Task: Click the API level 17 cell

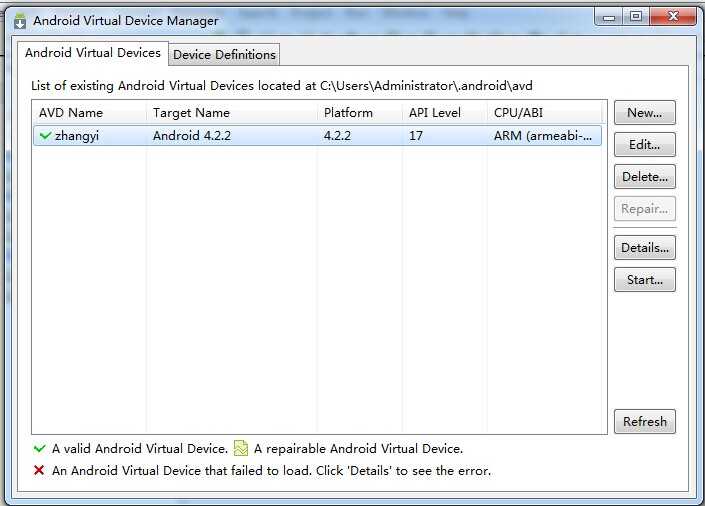Action: [x=416, y=136]
